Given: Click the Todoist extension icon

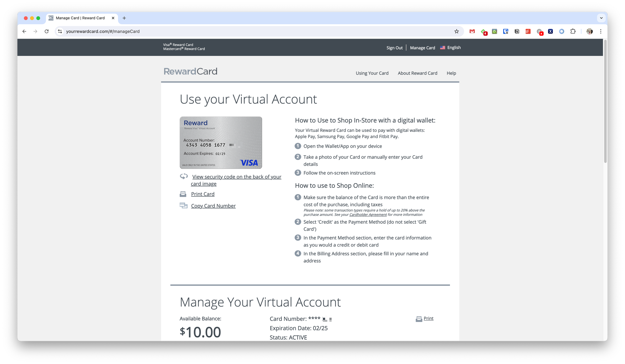Looking at the screenshot, I should pos(528,31).
